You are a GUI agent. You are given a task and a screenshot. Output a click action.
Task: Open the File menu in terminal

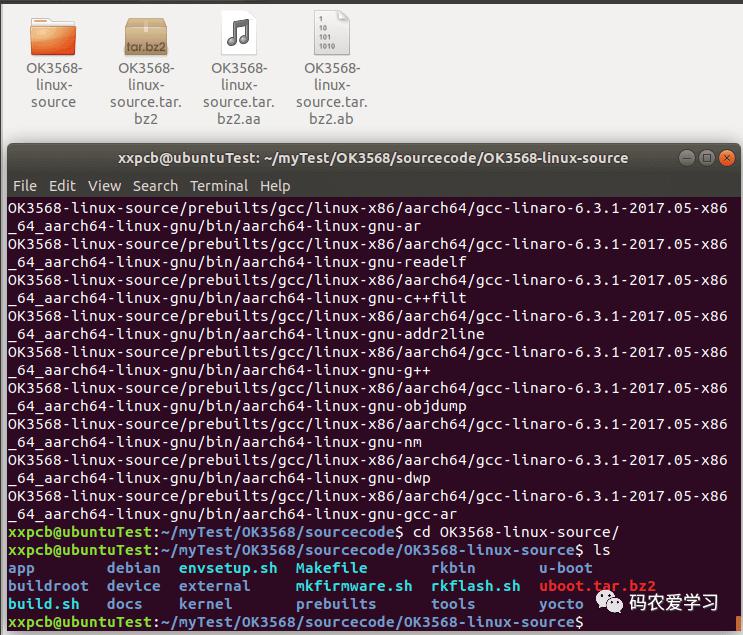click(x=25, y=186)
